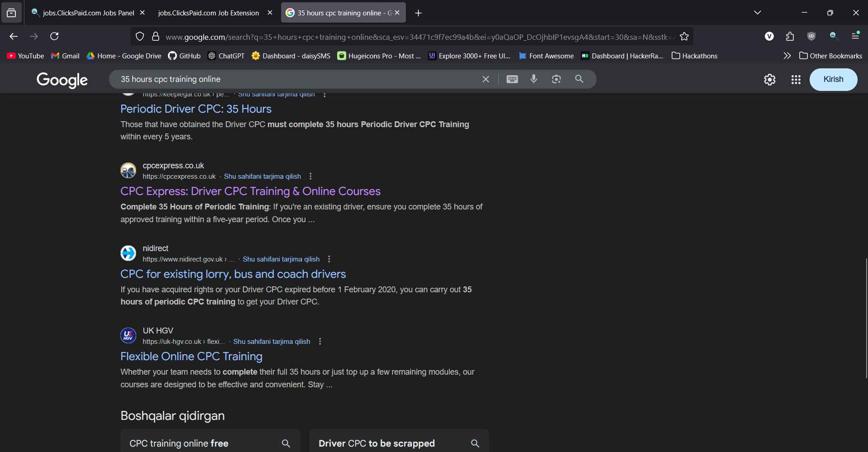
Task: Open the Google apps grid
Action: 796,80
